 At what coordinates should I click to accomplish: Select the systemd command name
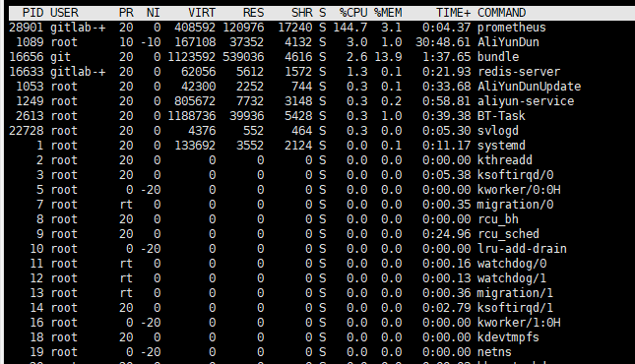(x=501, y=146)
